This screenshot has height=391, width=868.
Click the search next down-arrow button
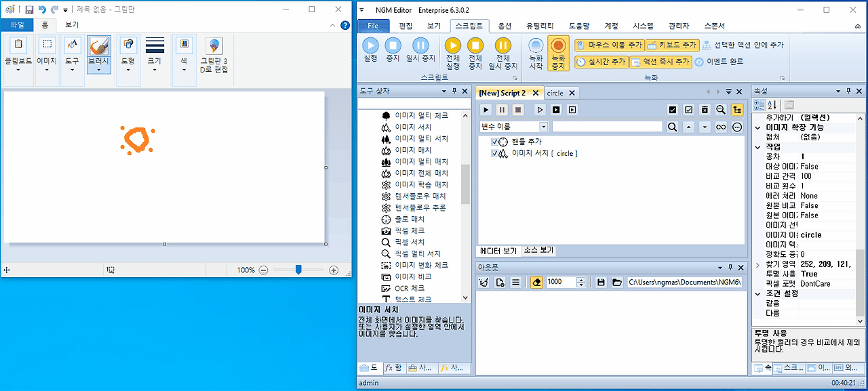(x=705, y=127)
